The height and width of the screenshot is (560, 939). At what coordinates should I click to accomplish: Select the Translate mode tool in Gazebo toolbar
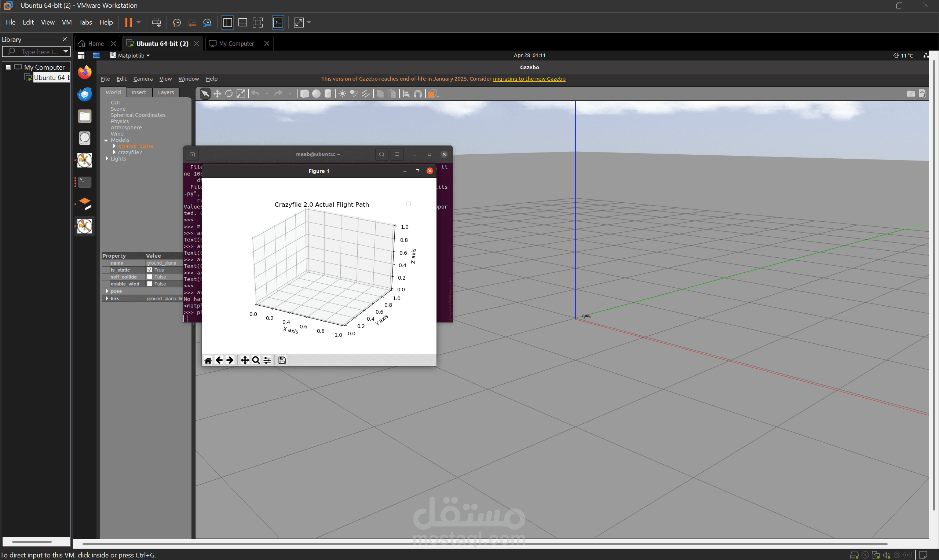tap(217, 93)
